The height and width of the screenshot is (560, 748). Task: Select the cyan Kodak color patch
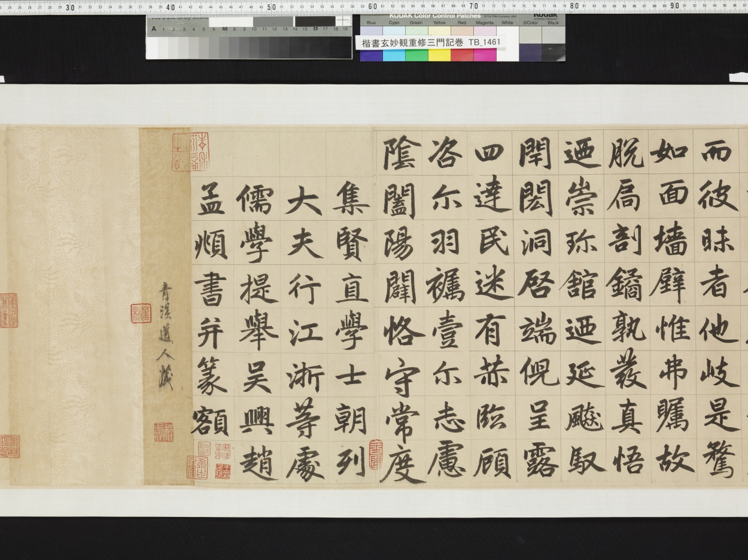point(394,55)
